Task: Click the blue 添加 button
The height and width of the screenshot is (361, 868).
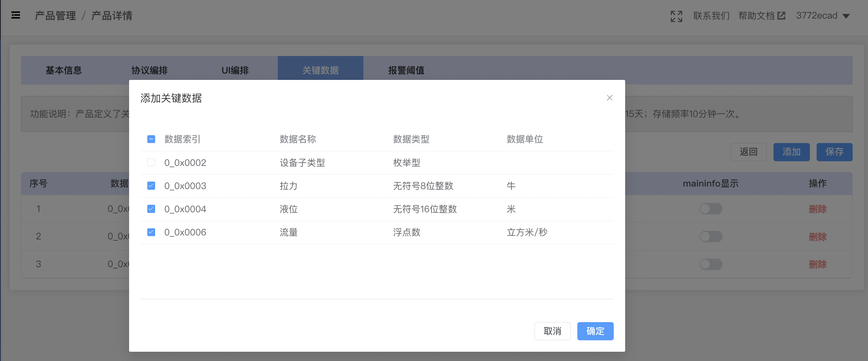Action: tap(791, 152)
